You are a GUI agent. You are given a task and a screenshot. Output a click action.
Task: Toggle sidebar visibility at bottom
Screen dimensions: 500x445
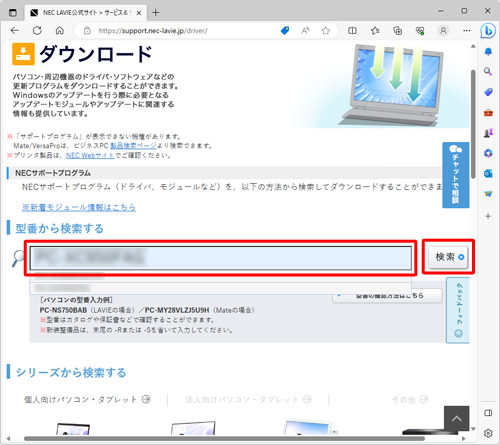[x=488, y=413]
